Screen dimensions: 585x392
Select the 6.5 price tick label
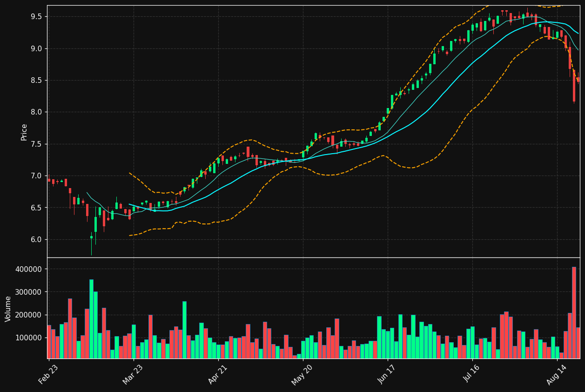click(x=36, y=208)
